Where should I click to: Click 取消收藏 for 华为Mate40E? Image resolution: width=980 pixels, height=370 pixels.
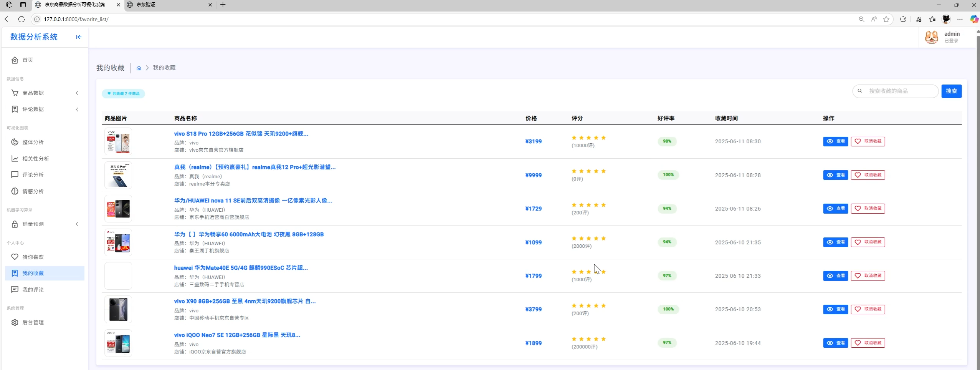pos(868,276)
